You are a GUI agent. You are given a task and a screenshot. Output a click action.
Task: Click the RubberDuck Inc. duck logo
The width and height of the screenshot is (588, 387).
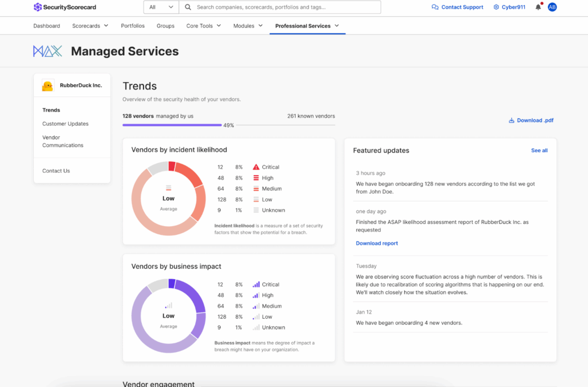pyautogui.click(x=48, y=86)
